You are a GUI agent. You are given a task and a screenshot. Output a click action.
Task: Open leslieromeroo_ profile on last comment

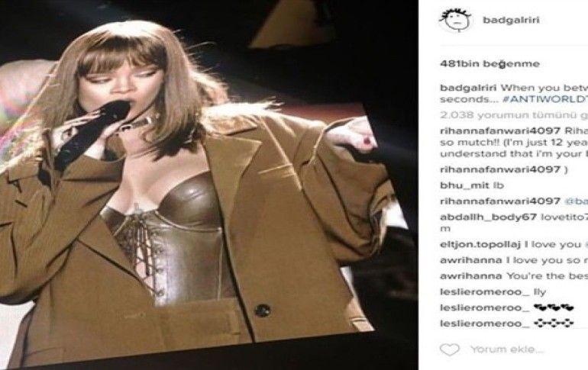click(485, 323)
